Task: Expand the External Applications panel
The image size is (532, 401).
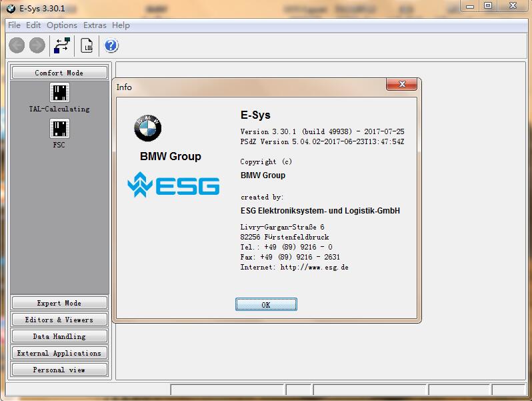Action: [x=59, y=353]
